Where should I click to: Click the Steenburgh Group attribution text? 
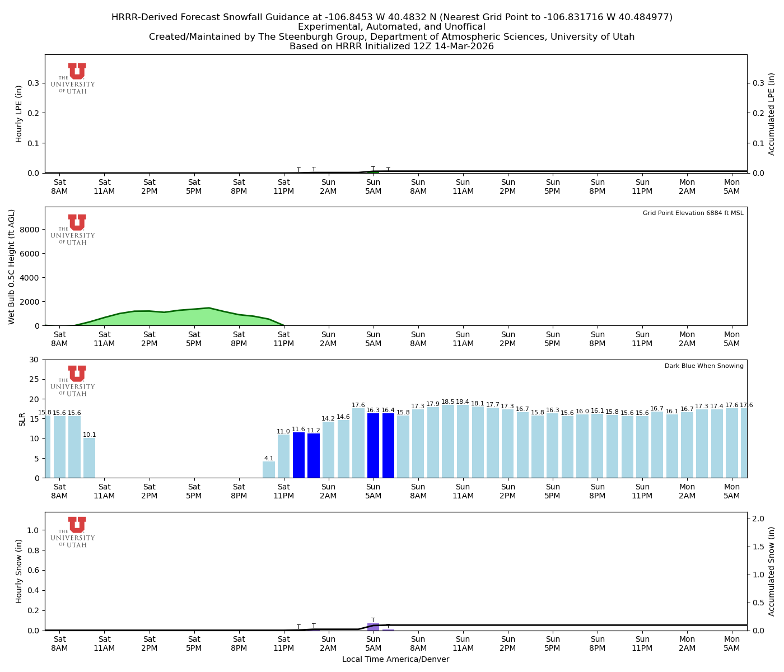tap(392, 36)
